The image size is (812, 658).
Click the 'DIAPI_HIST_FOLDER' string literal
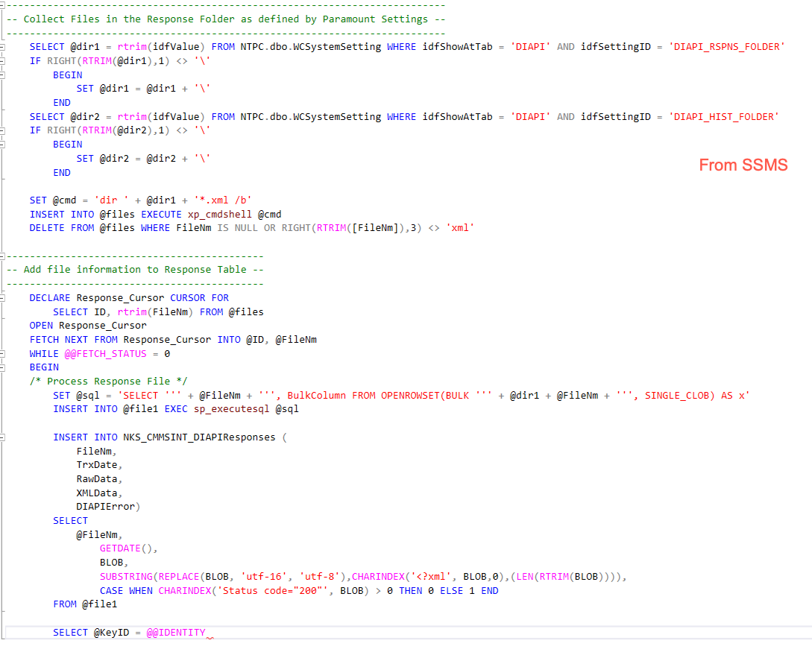[723, 117]
